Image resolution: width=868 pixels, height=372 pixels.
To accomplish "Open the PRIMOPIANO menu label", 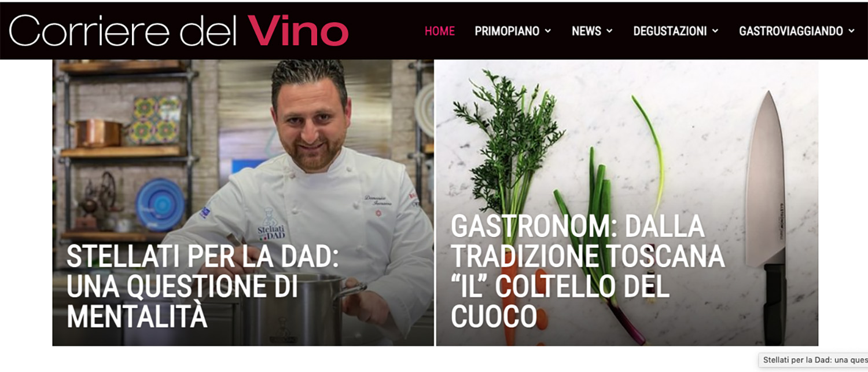I will point(507,31).
